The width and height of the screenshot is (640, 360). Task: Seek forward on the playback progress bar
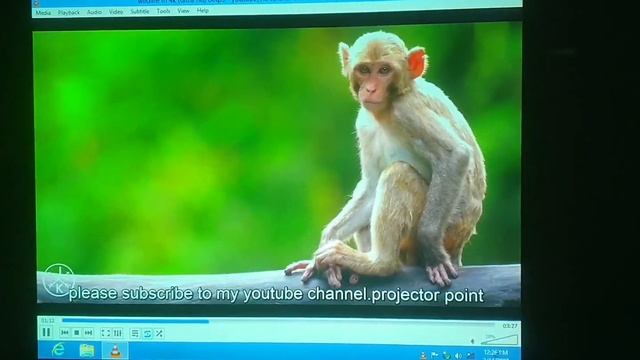pyautogui.click(x=278, y=322)
